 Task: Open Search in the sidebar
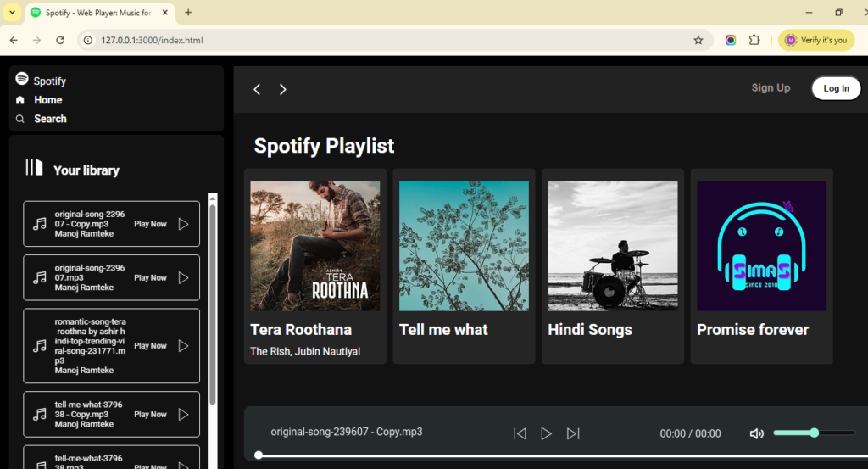click(x=49, y=119)
